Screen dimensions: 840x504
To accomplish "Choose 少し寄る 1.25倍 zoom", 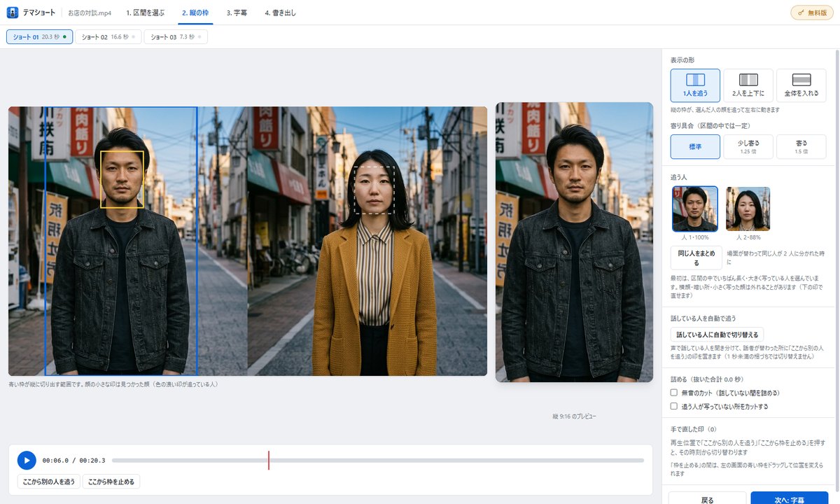I will (748, 147).
